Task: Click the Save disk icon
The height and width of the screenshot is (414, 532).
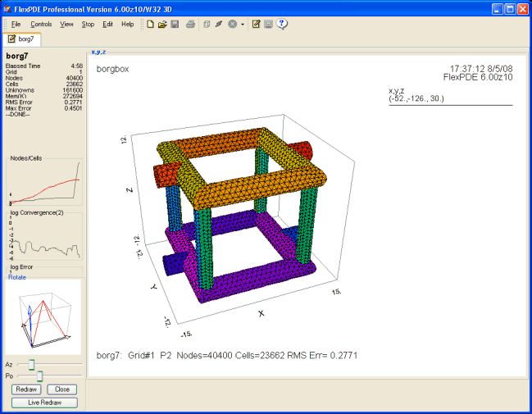Action: [175, 25]
